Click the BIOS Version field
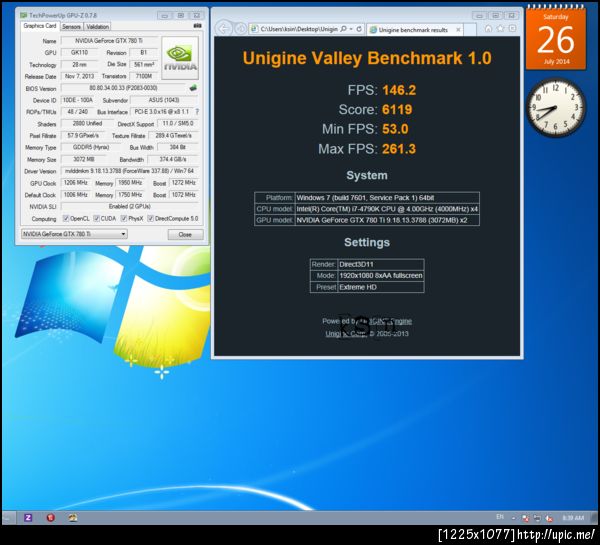The width and height of the screenshot is (600, 545). tap(123, 88)
